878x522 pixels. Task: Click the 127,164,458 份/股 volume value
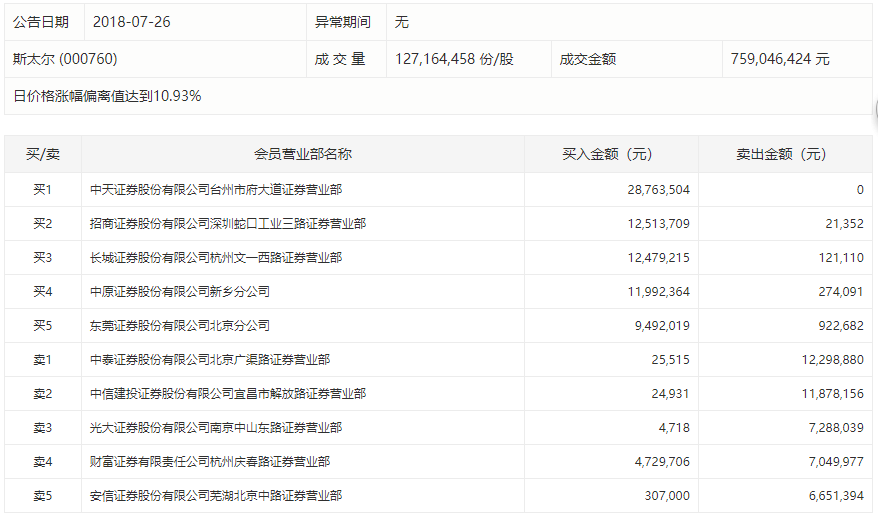point(455,59)
